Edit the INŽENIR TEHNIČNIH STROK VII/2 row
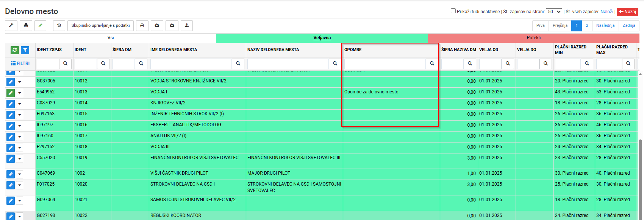 point(11,115)
